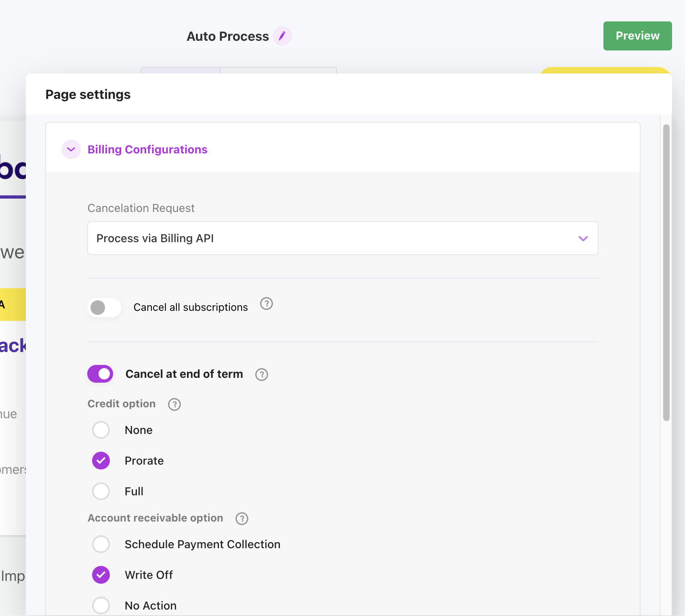685x616 pixels.
Task: Select the Write Off option
Action: click(101, 575)
